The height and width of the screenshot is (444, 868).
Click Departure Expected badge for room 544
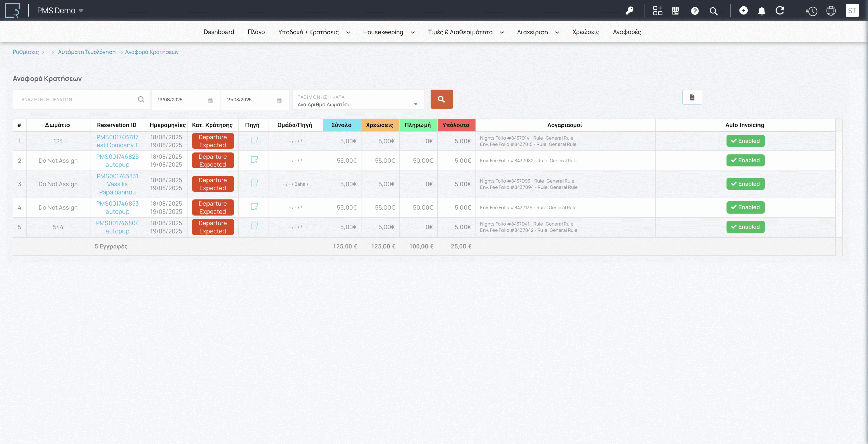tap(213, 227)
